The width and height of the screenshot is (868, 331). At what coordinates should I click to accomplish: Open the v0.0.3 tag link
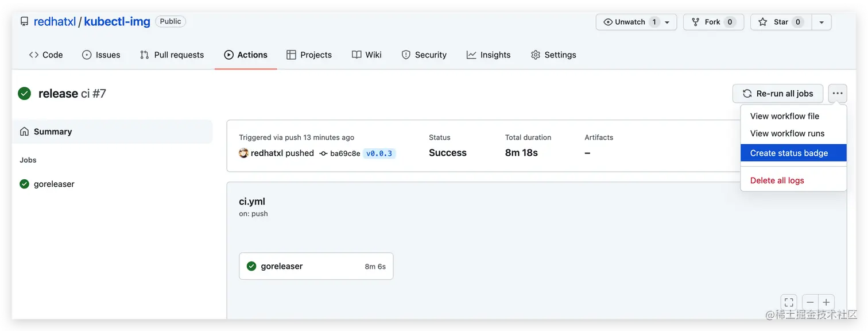click(379, 153)
